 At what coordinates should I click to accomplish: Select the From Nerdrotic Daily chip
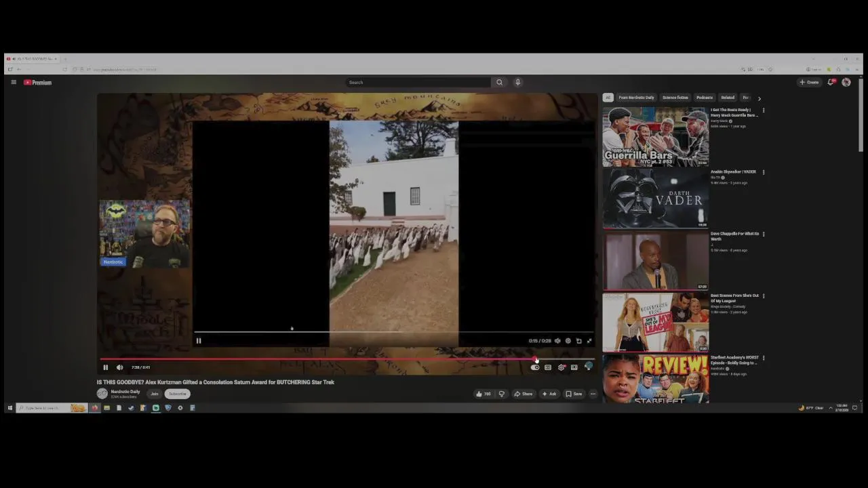point(636,98)
